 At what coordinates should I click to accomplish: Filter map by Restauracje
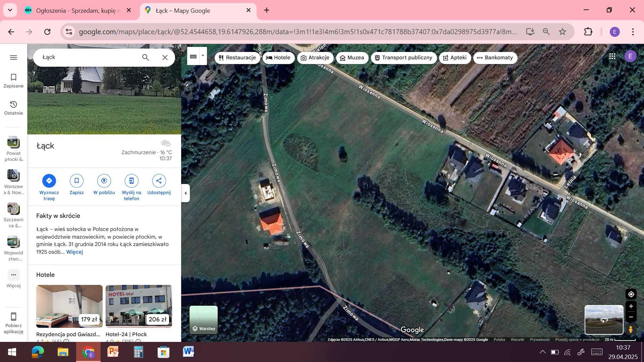[237, 58]
